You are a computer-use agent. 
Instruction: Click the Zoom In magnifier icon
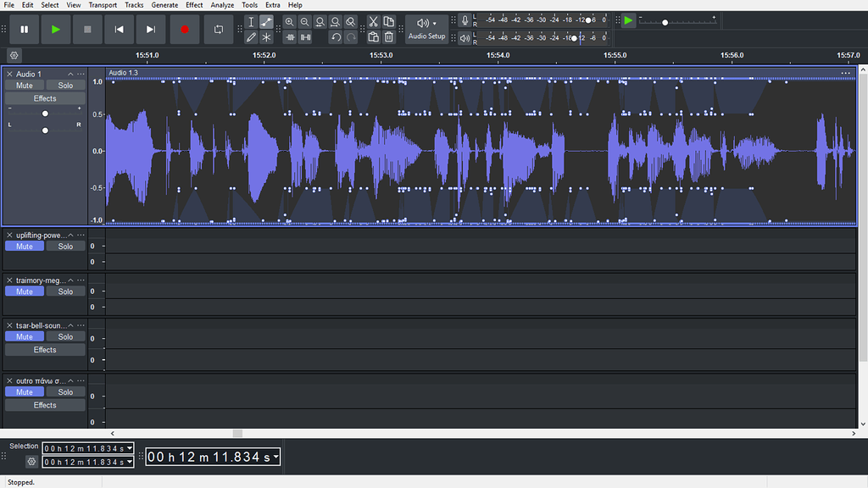coord(290,21)
